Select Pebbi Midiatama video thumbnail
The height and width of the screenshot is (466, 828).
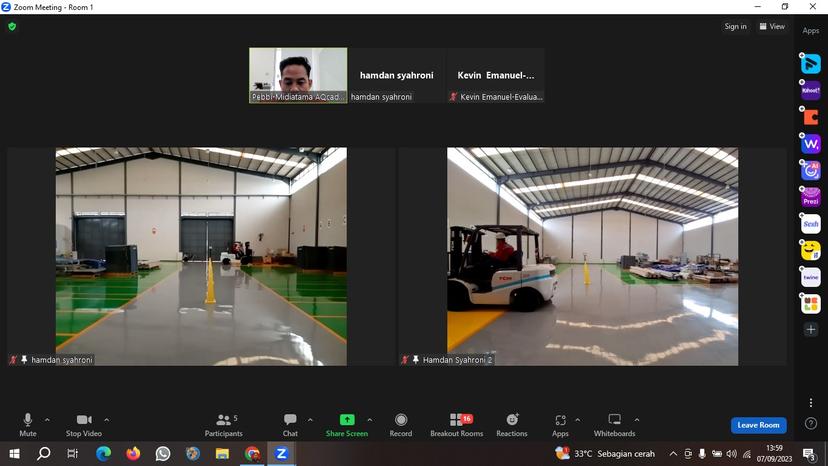[x=298, y=75]
